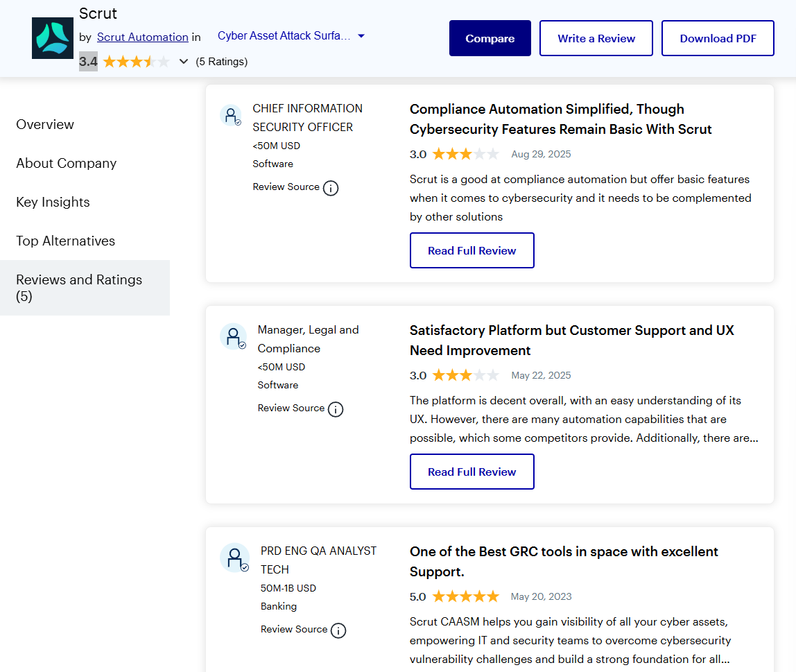The width and height of the screenshot is (796, 672).
Task: Click the info icon next to third review's Review Source
Action: 338,630
